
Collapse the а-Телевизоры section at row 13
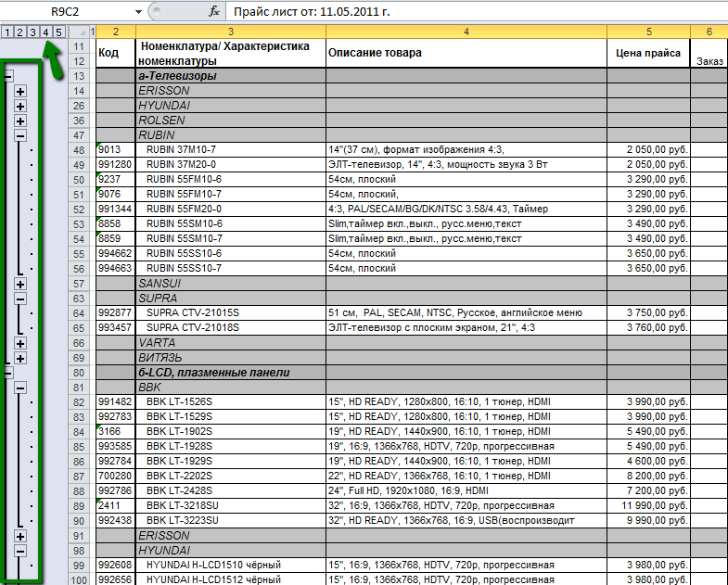pos(8,76)
